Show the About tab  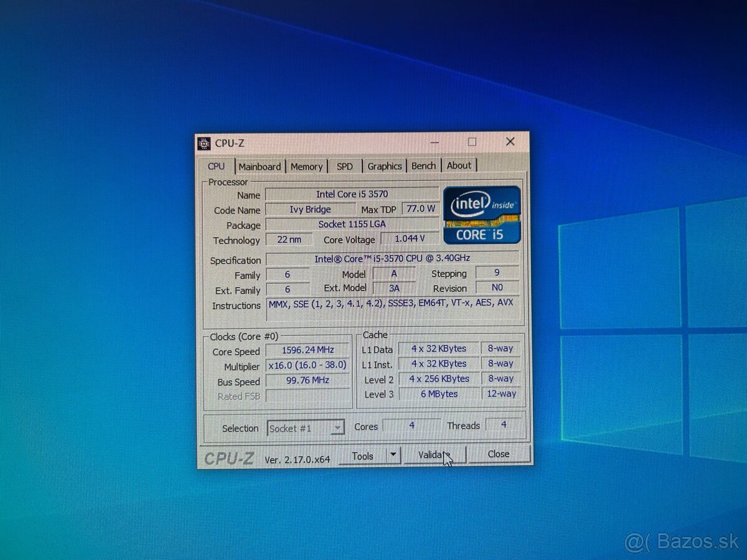click(459, 165)
